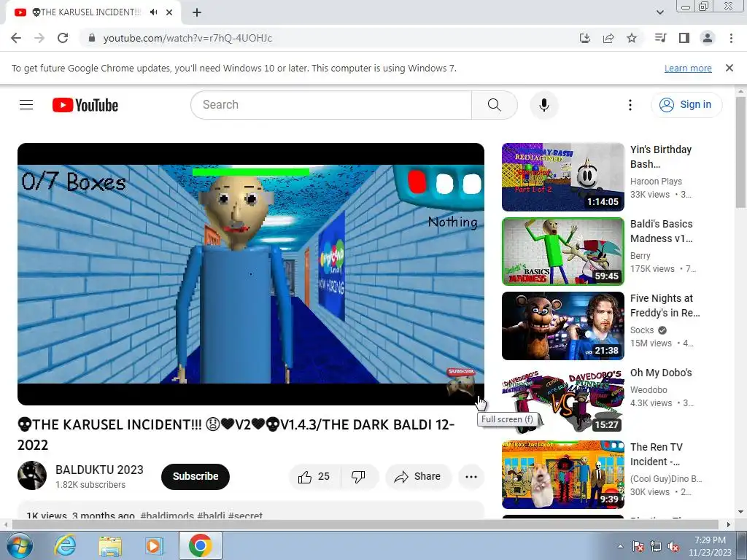Toggle the Chrome side panel icon
The width and height of the screenshot is (747, 560).
click(684, 38)
